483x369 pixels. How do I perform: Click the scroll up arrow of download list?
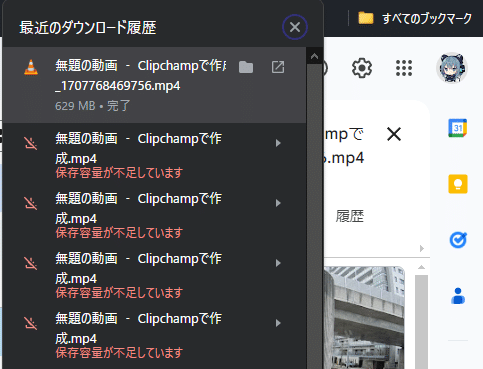314,57
